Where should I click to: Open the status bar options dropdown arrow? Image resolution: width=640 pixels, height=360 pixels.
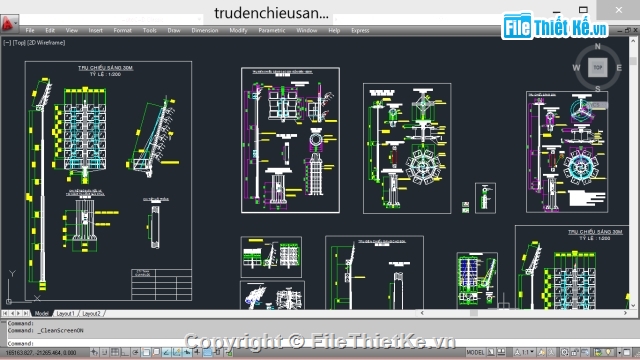point(620,352)
